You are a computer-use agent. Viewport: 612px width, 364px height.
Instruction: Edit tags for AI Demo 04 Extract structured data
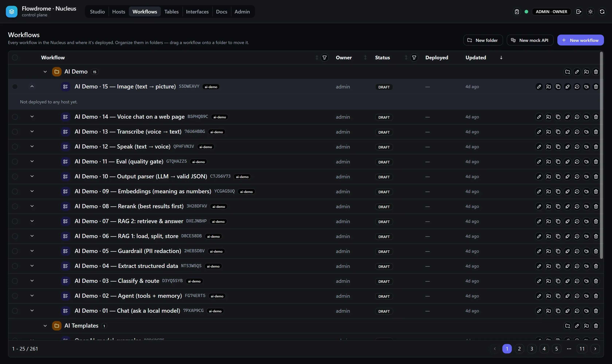[x=586, y=266]
